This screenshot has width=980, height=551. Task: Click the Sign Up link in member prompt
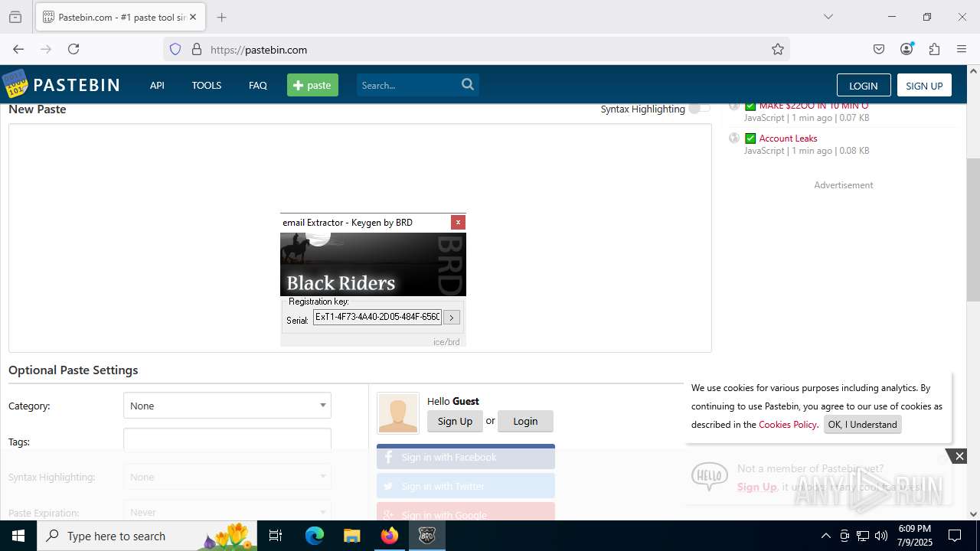pos(756,487)
